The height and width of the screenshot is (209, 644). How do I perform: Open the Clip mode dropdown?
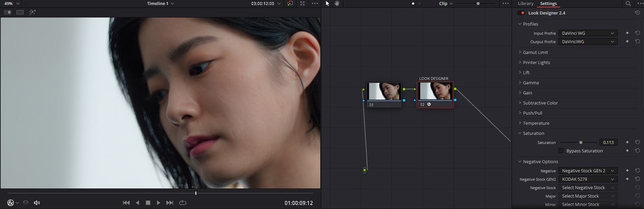coord(446,4)
